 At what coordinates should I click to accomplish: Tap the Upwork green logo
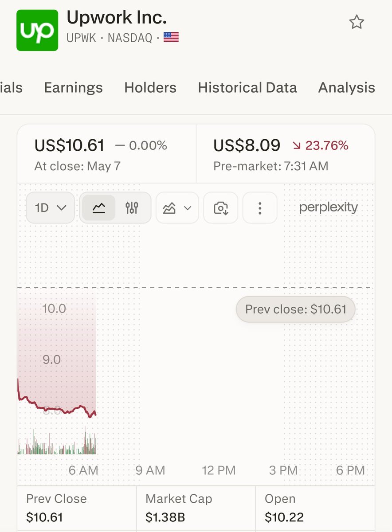(37, 30)
